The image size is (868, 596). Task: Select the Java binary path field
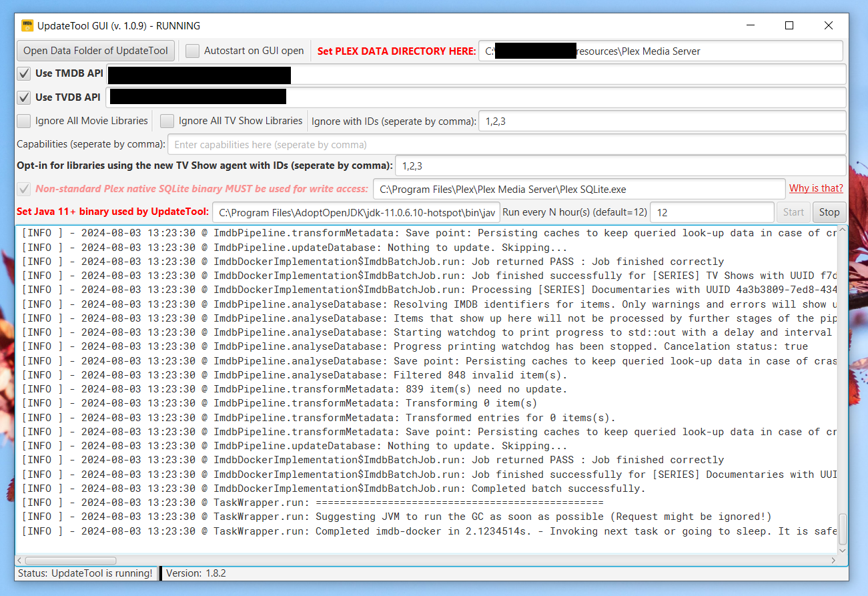click(x=356, y=212)
